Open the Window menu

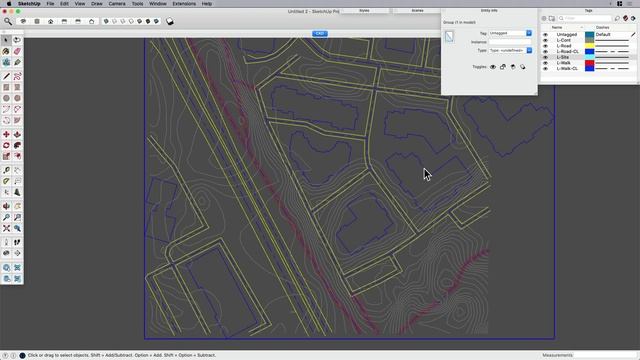(x=158, y=4)
